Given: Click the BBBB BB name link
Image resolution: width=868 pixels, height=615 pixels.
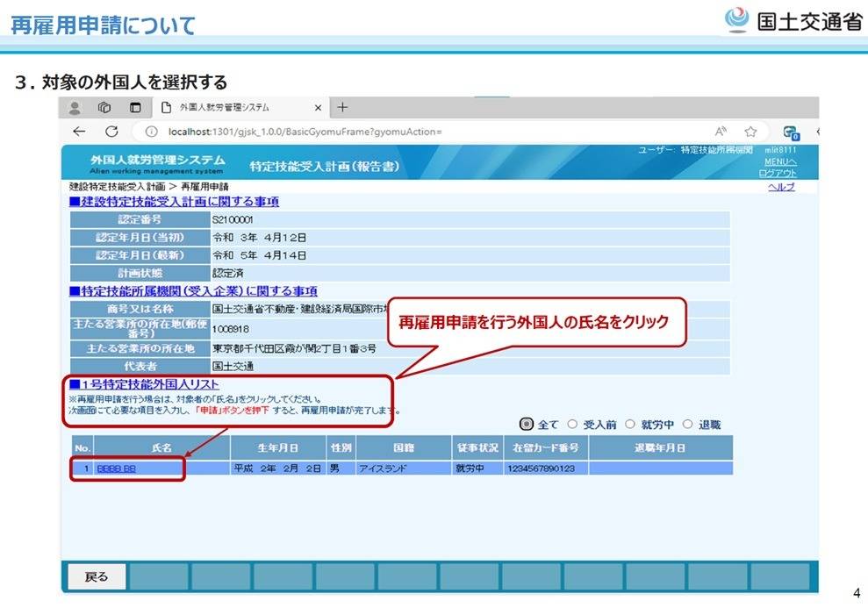Looking at the screenshot, I should pyautogui.click(x=116, y=468).
